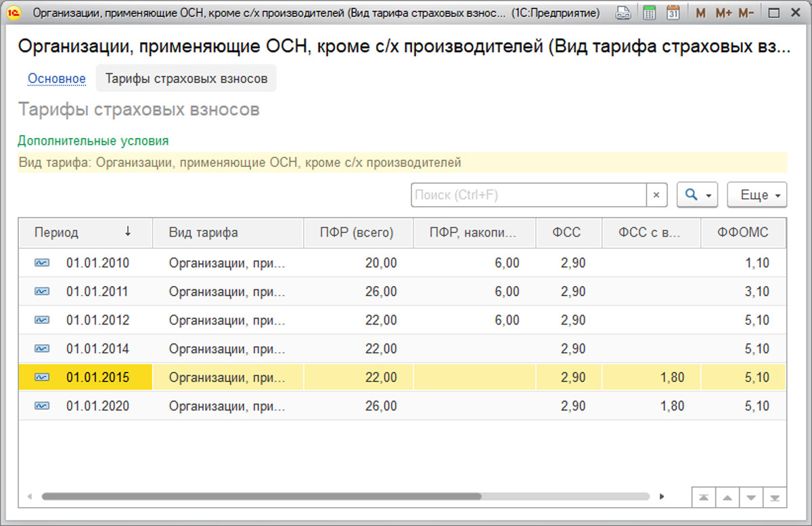
Task: Click record icon for 01.01.2010 row
Action: click(x=42, y=263)
